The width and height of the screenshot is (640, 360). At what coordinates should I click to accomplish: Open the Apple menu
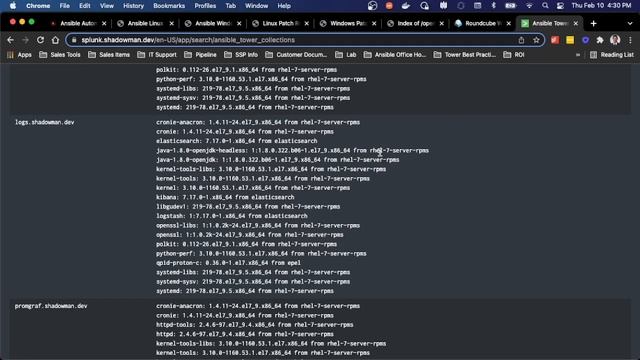13,6
